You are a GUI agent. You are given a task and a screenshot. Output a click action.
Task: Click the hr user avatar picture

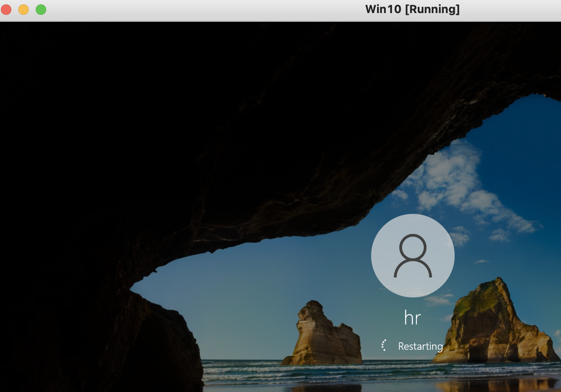pos(412,256)
